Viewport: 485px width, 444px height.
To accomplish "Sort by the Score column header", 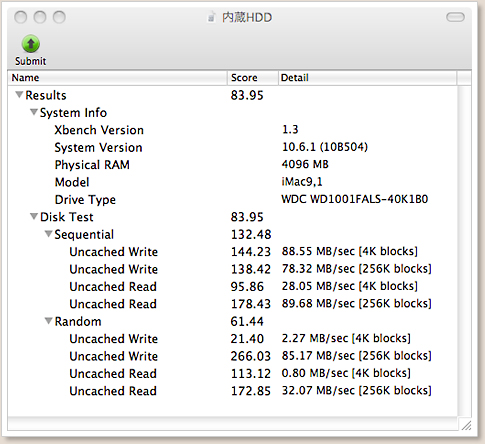I will click(253, 78).
